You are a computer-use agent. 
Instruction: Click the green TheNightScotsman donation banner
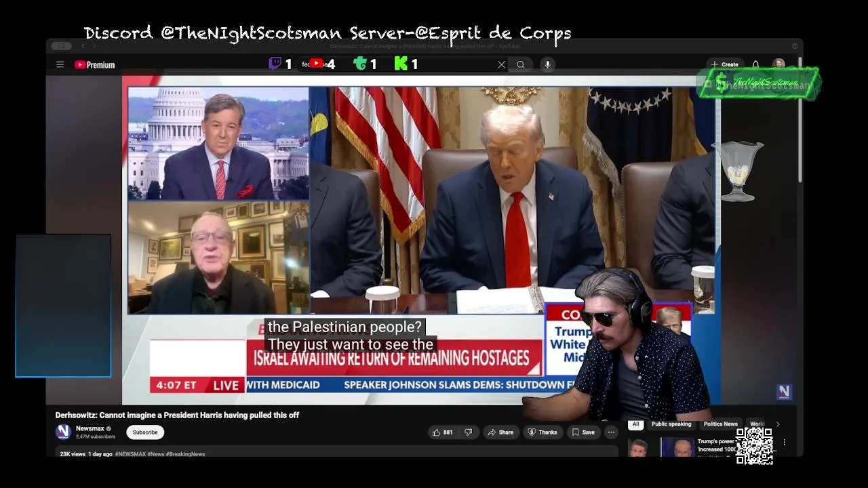pos(758,83)
